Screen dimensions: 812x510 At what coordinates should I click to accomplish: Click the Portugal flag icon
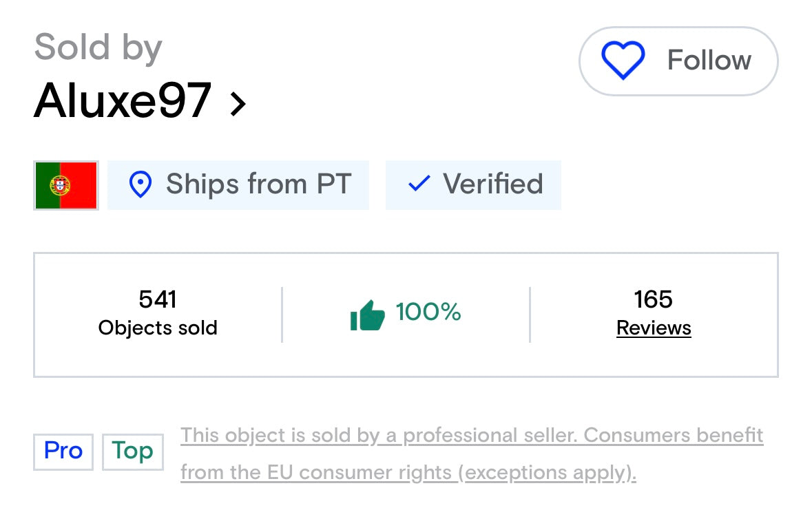[x=66, y=185]
